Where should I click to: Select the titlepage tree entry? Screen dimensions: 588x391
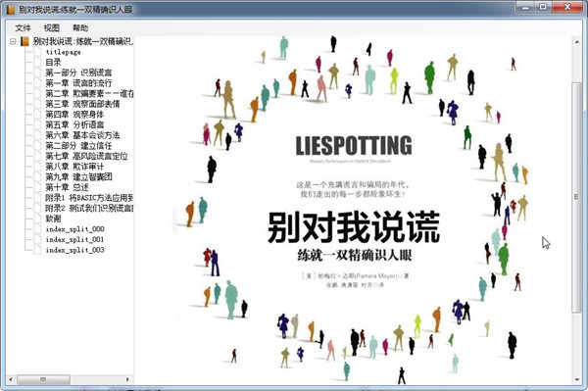[63, 52]
